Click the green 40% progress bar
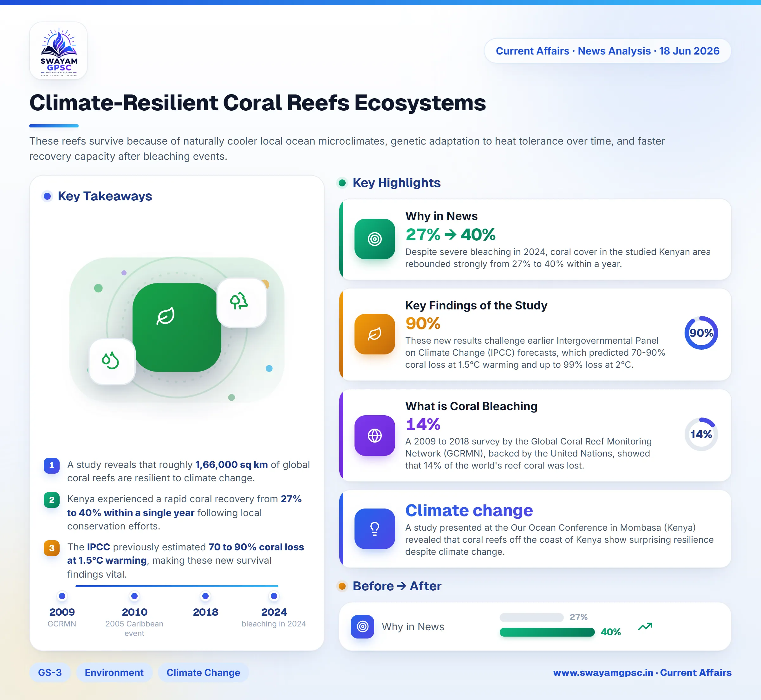The height and width of the screenshot is (700, 761). coord(547,632)
